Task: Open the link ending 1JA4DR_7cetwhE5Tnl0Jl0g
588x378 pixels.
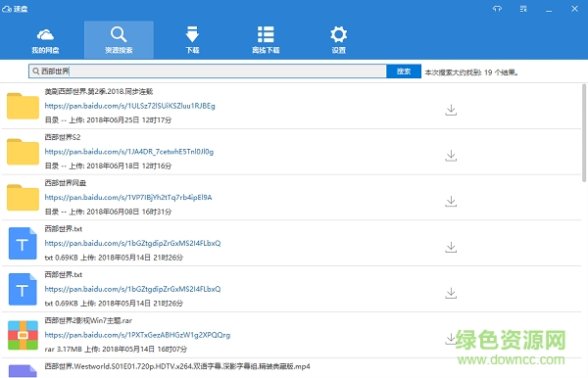Action: pos(129,152)
